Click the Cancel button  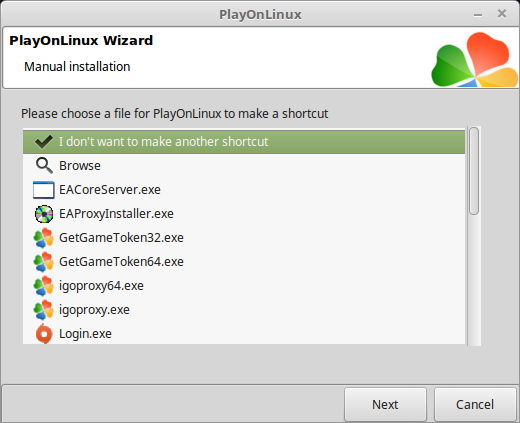(475, 404)
